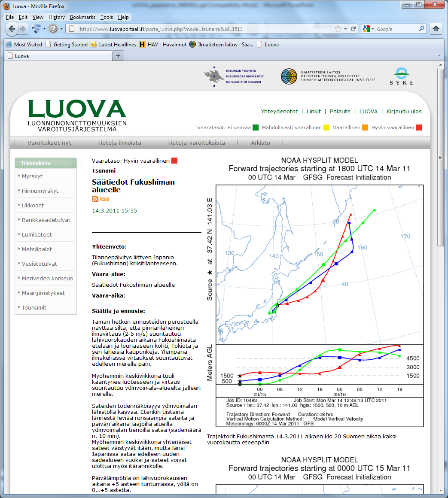
Task: Click the magnifier search icon
Action: coord(422,29)
